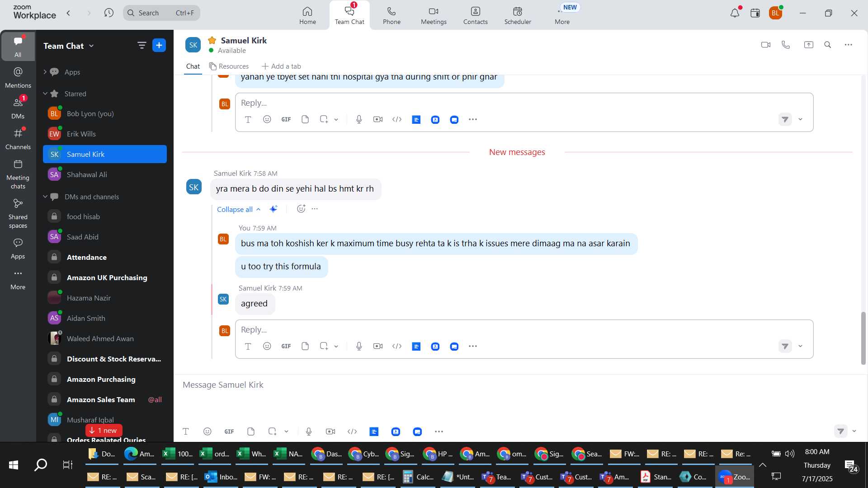Click the Message Samuel Kirk field
This screenshot has height=488, width=868.
[x=520, y=385]
